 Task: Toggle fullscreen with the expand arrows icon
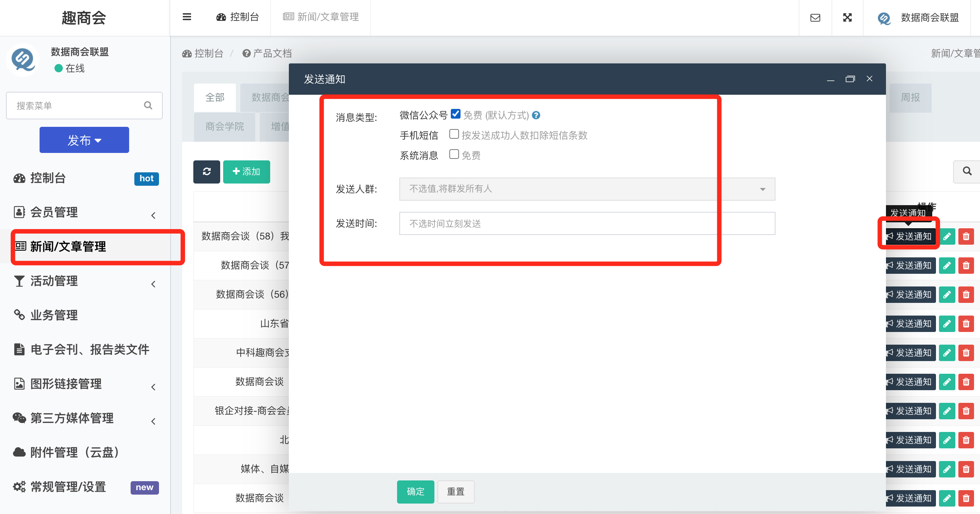[847, 18]
